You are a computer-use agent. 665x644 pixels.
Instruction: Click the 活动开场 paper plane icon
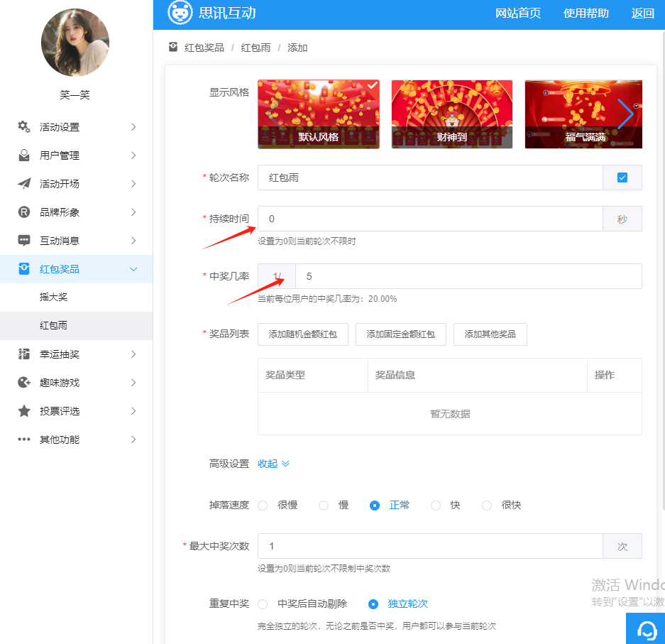(23, 183)
